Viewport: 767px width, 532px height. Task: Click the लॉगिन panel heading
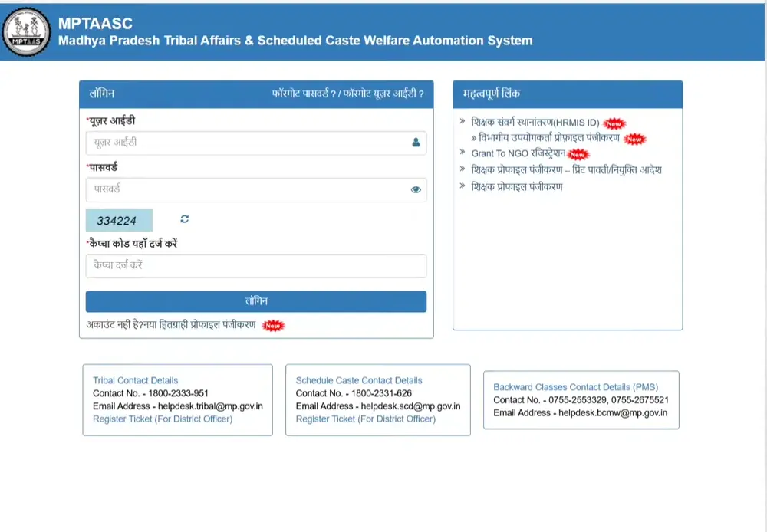[102, 94]
